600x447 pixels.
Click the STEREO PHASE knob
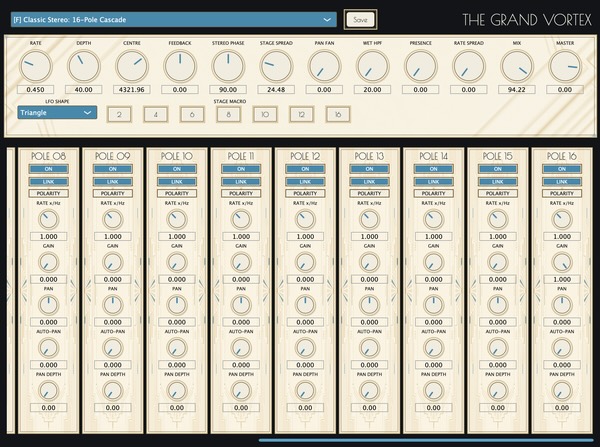point(228,66)
